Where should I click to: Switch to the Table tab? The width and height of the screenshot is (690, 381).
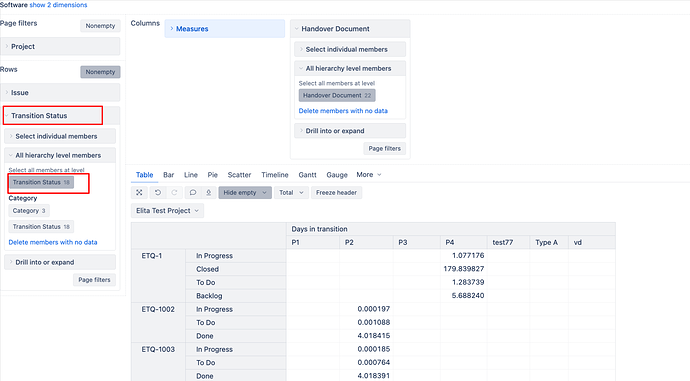click(x=144, y=175)
